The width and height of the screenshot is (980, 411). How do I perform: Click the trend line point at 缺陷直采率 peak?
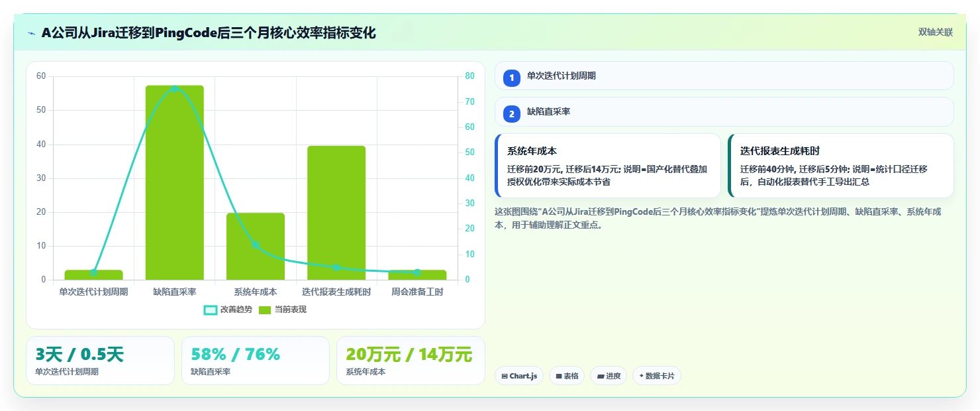[x=175, y=88]
